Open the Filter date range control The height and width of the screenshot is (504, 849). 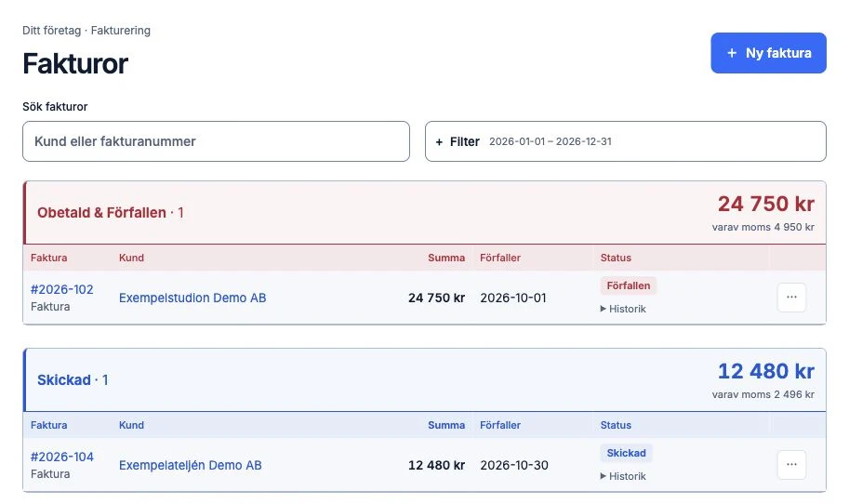(x=626, y=141)
